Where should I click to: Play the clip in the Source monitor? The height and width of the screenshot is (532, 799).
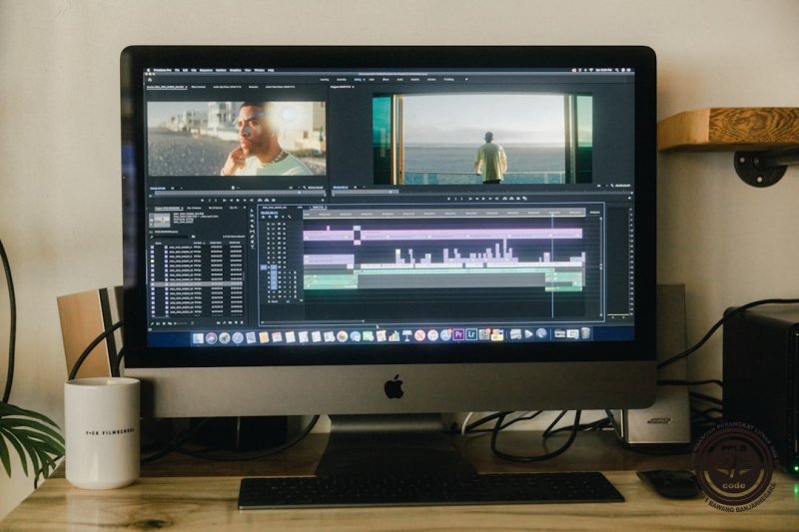238,200
